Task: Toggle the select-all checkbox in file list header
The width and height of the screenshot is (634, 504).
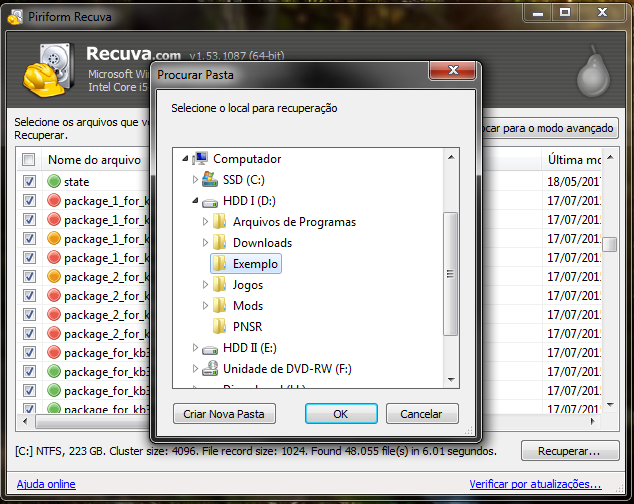Action: 28,159
